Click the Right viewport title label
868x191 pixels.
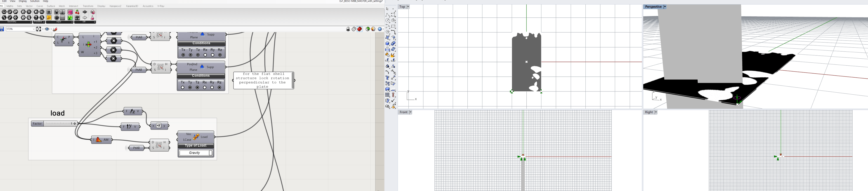(649, 112)
